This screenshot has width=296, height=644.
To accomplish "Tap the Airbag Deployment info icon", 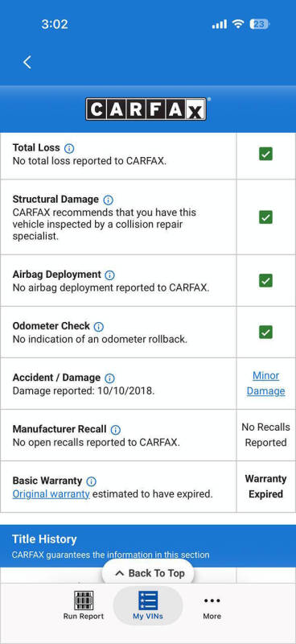I will [x=110, y=275].
